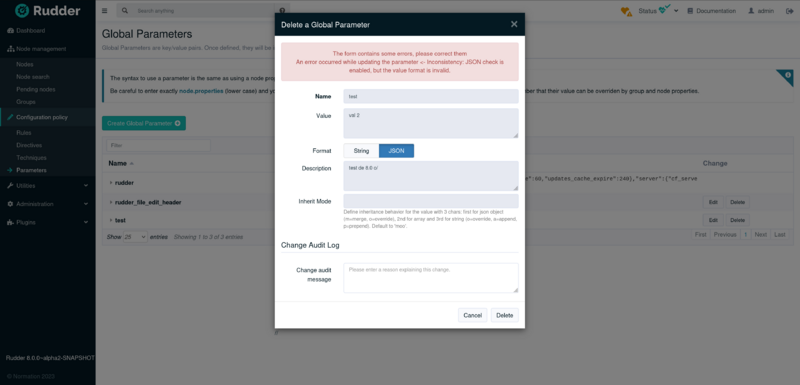This screenshot has width=800, height=385.
Task: Sort table by Name column
Action: click(x=121, y=164)
